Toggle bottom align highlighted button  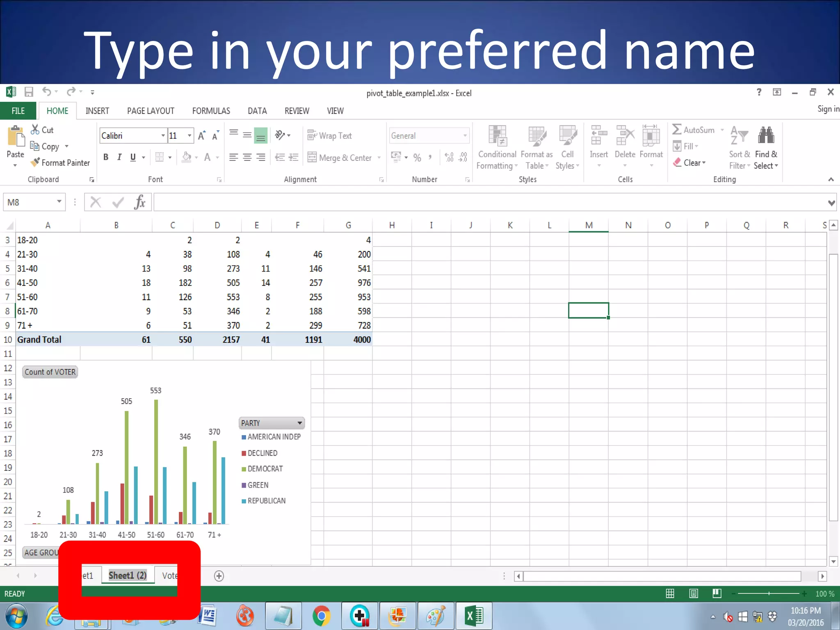tap(261, 136)
